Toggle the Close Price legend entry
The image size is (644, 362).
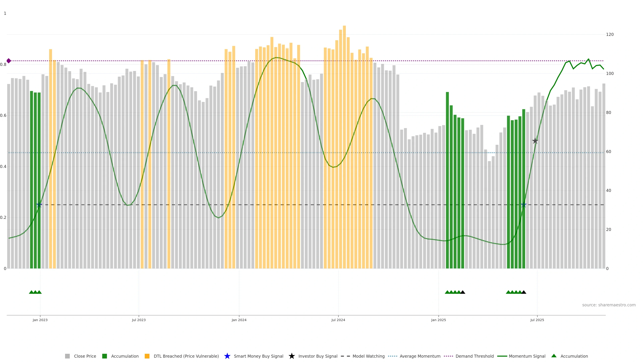(x=85, y=356)
